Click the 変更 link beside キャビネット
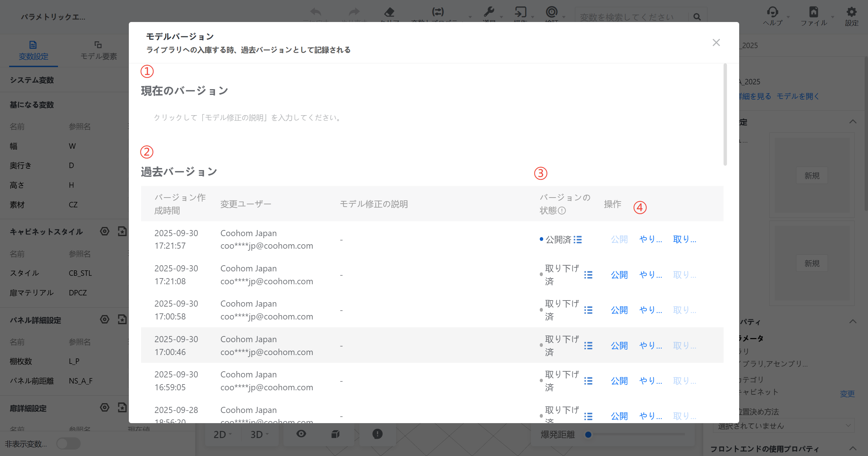 [847, 394]
